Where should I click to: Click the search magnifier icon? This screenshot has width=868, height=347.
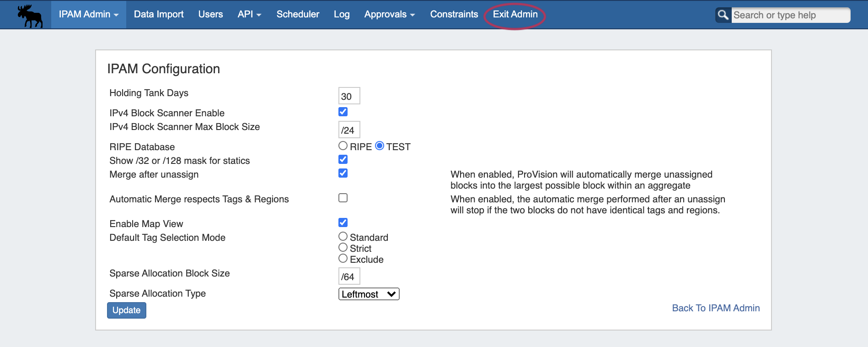pos(723,15)
